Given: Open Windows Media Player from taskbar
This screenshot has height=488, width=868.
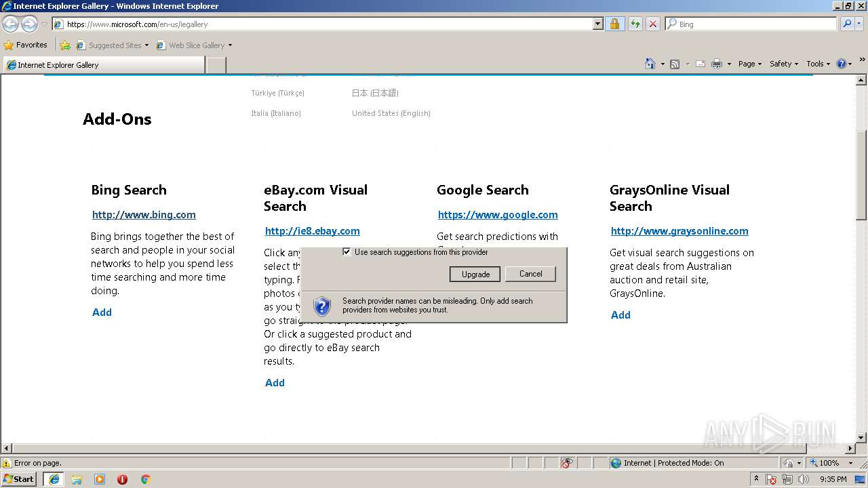Looking at the screenshot, I should click(100, 479).
